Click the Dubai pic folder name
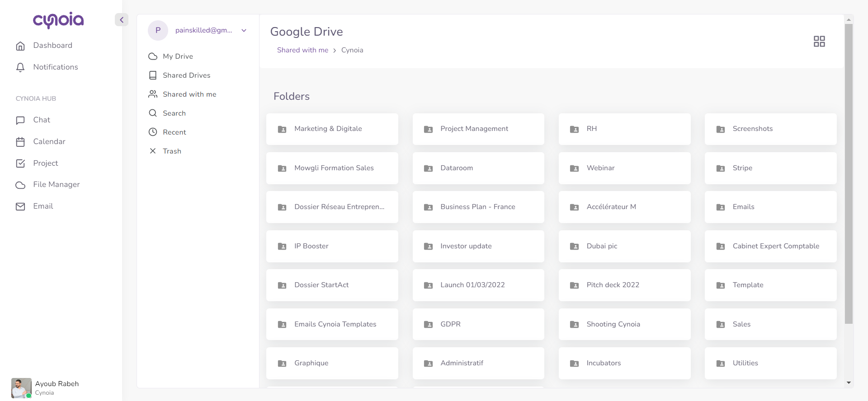Screen dimensions: 868x401 click(x=602, y=246)
